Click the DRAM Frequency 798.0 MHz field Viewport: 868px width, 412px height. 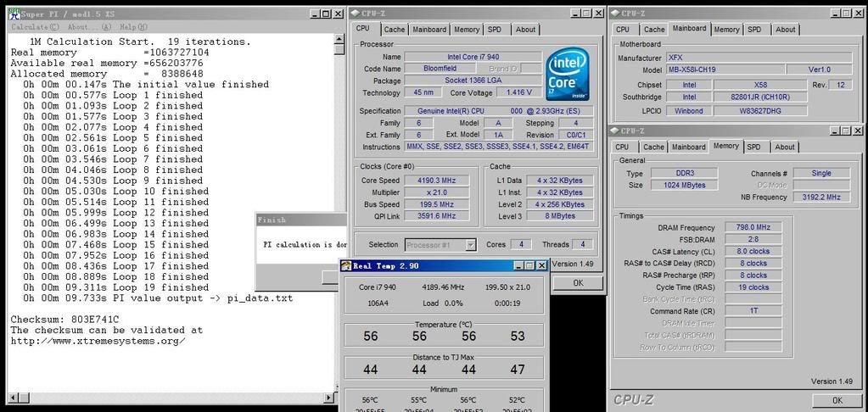[x=753, y=227]
